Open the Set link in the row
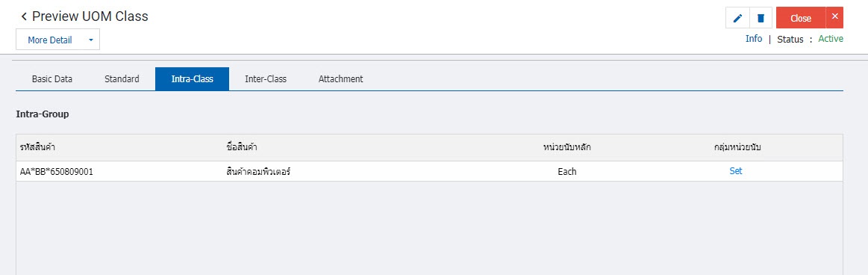Viewport: 868px width, 275px height. [x=736, y=171]
